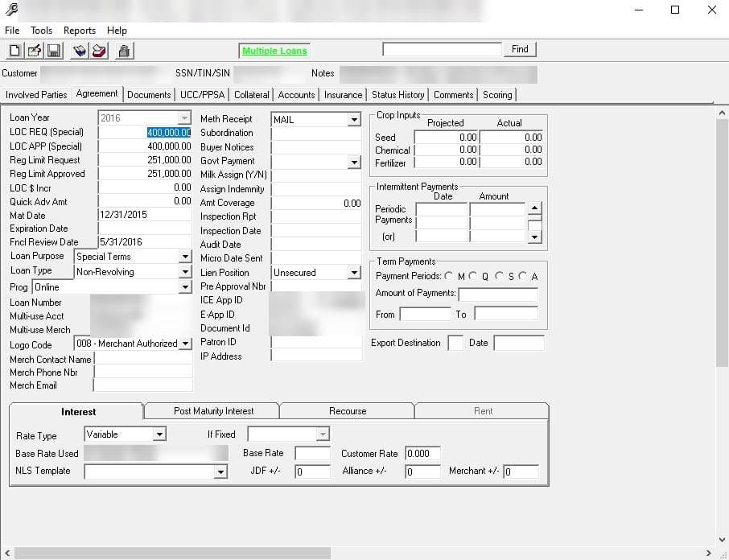Expand the NLS Template dropdown
Viewport: 729px width, 560px height.
[x=220, y=471]
